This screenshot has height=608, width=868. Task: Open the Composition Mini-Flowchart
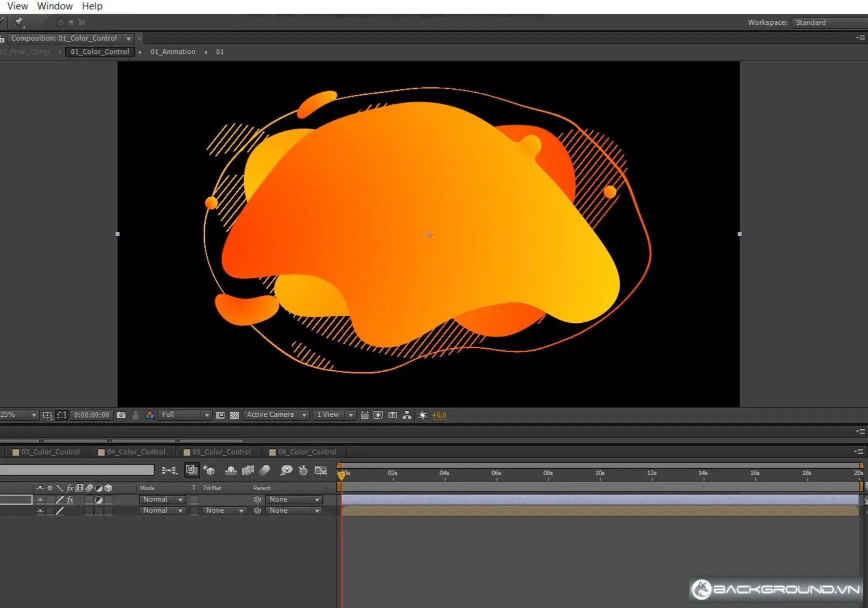169,470
